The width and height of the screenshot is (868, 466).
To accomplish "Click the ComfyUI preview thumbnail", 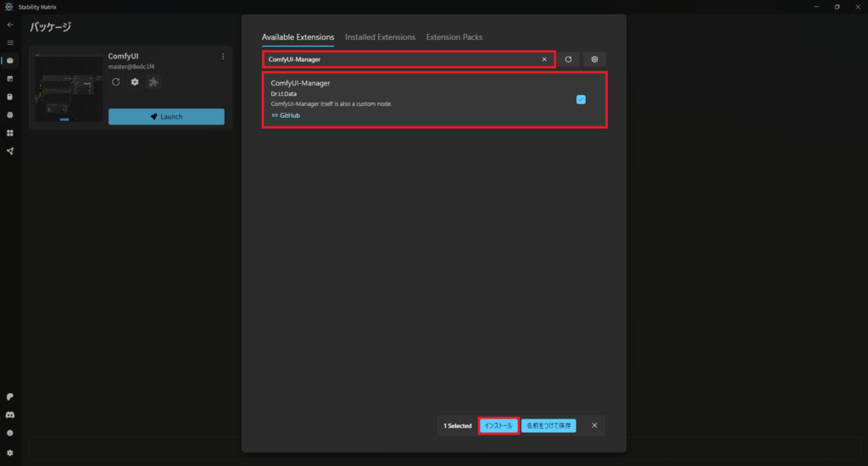I will point(69,88).
